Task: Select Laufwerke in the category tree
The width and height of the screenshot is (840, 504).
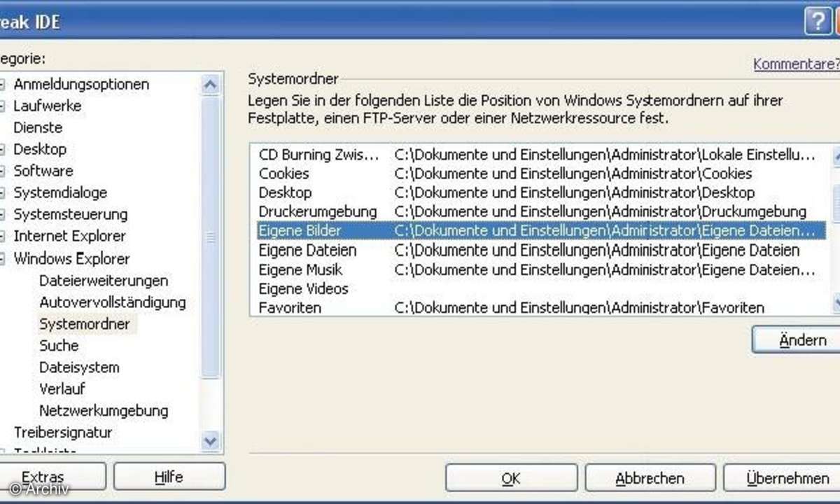Action: pos(47,106)
